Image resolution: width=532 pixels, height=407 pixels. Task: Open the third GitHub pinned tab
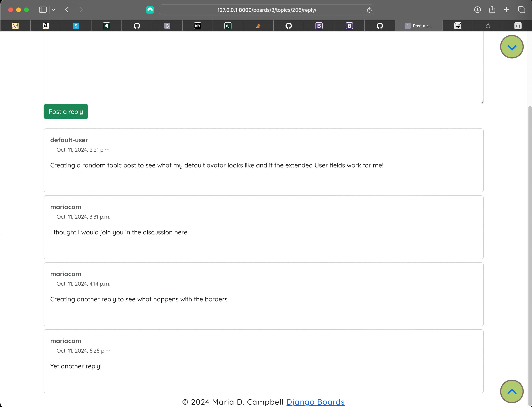[x=380, y=26]
